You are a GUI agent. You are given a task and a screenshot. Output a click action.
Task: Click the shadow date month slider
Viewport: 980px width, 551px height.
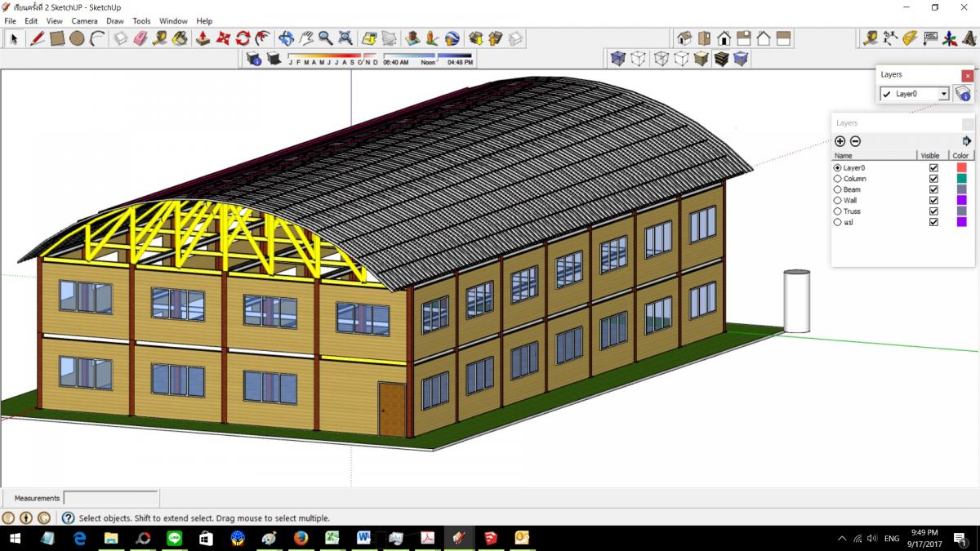pos(333,59)
